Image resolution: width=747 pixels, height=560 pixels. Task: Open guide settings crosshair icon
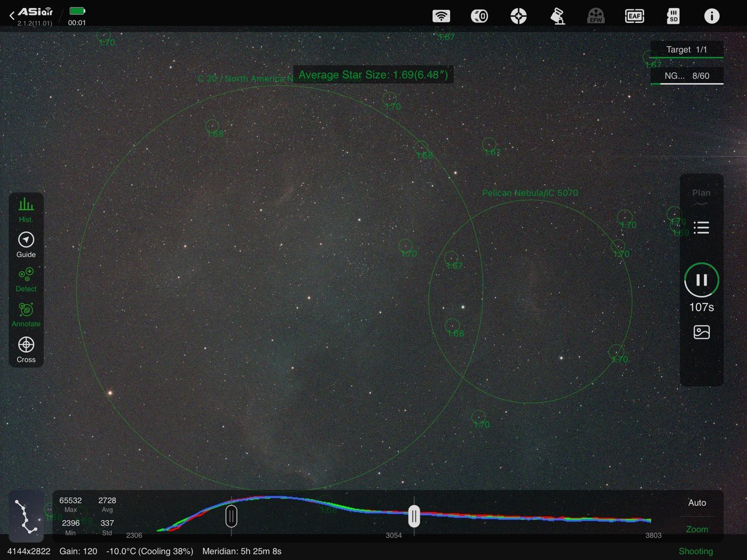pos(519,16)
